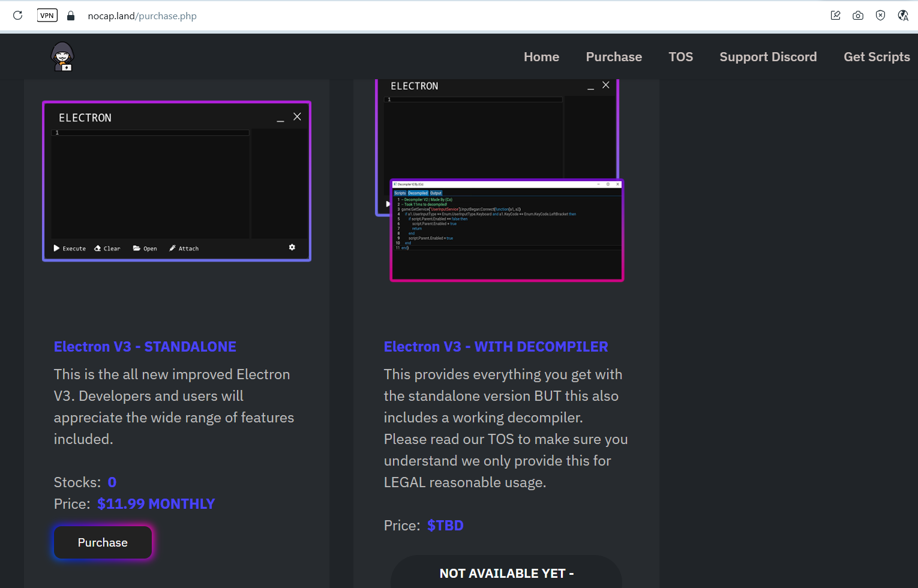The height and width of the screenshot is (588, 918).
Task: Click the ad blocker shield icon
Action: [x=880, y=16]
